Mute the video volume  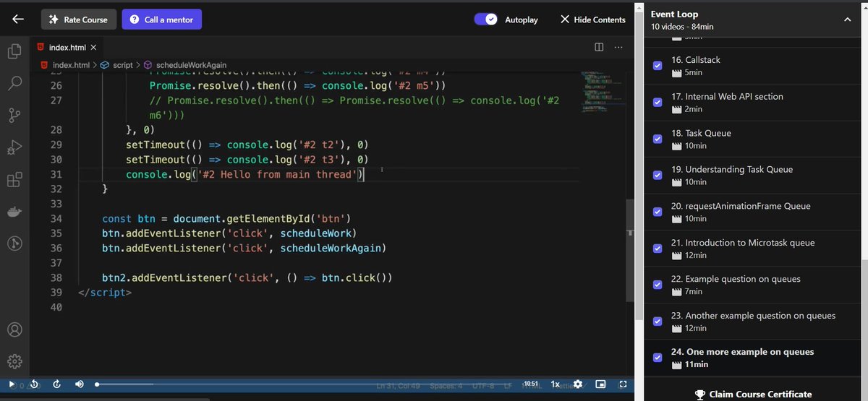79,385
